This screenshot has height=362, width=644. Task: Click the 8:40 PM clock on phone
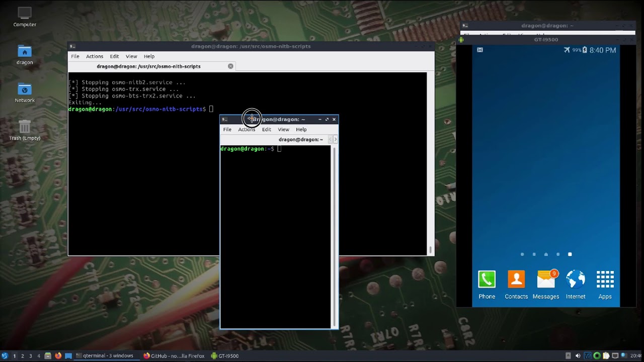603,50
